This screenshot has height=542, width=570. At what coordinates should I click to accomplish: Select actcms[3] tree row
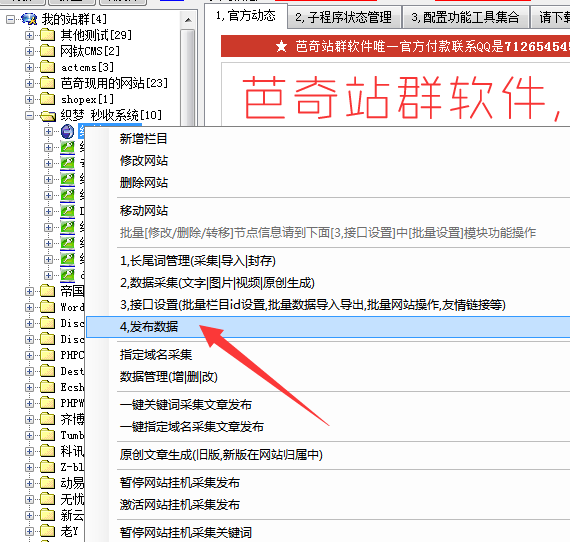tap(87, 67)
